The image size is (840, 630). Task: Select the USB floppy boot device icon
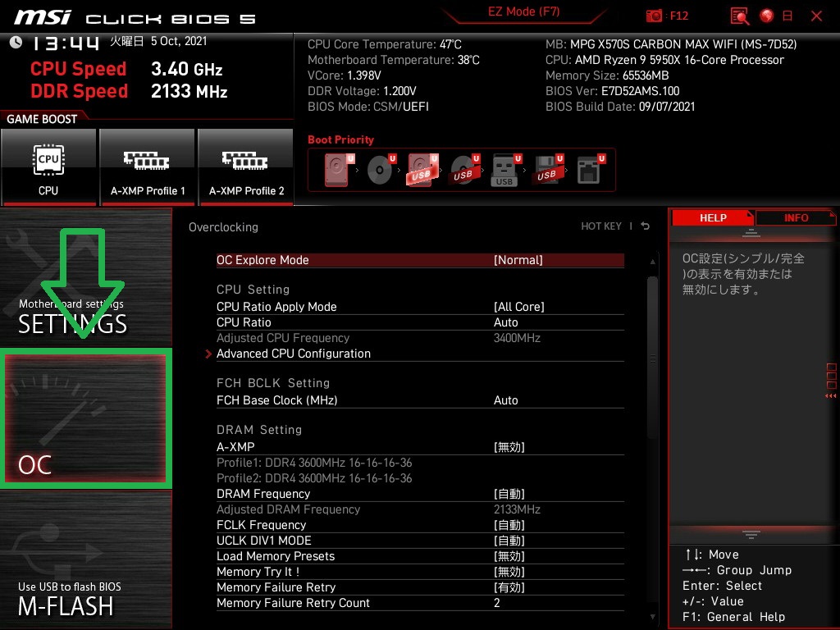[547, 170]
